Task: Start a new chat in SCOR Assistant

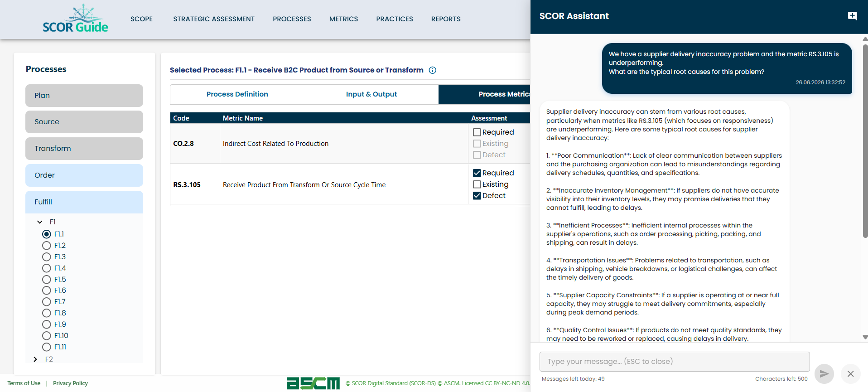Action: coord(852,16)
